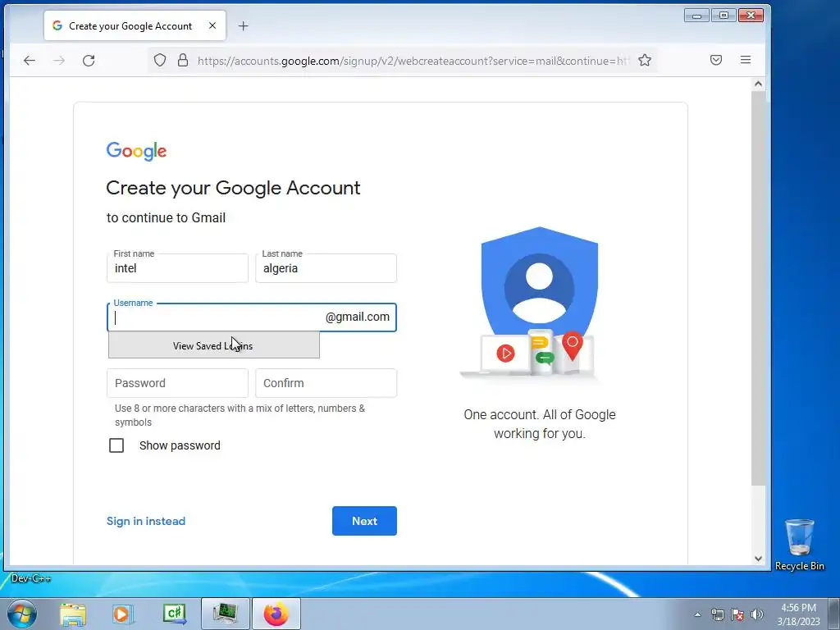Open the clock showing 4:56 PM

798,614
